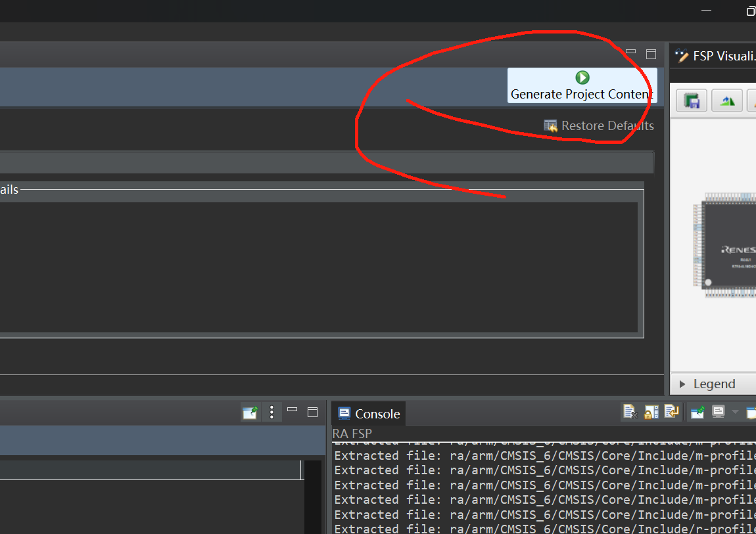Image resolution: width=756 pixels, height=534 pixels.
Task: Click the Generate Project Content button
Action: click(x=582, y=85)
